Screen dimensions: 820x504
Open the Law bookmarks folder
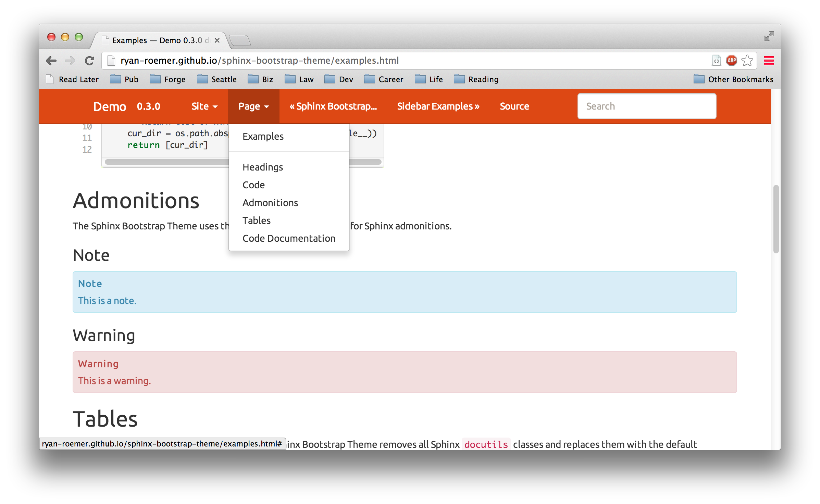tap(300, 79)
